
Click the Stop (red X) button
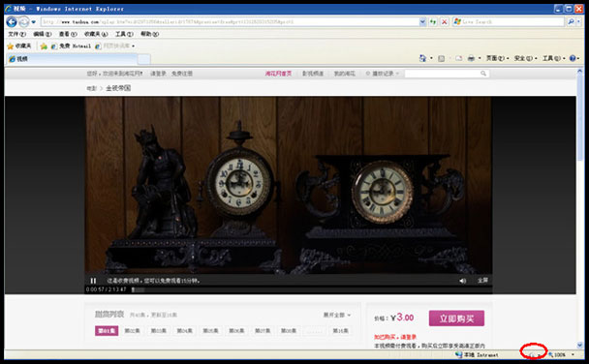point(444,22)
